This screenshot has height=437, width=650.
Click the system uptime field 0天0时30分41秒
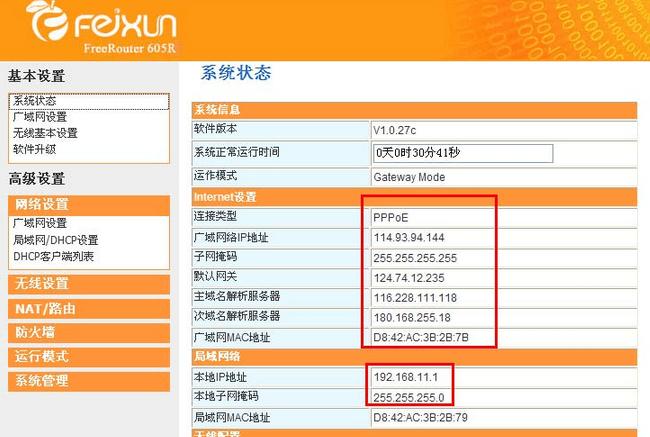pyautogui.click(x=463, y=153)
